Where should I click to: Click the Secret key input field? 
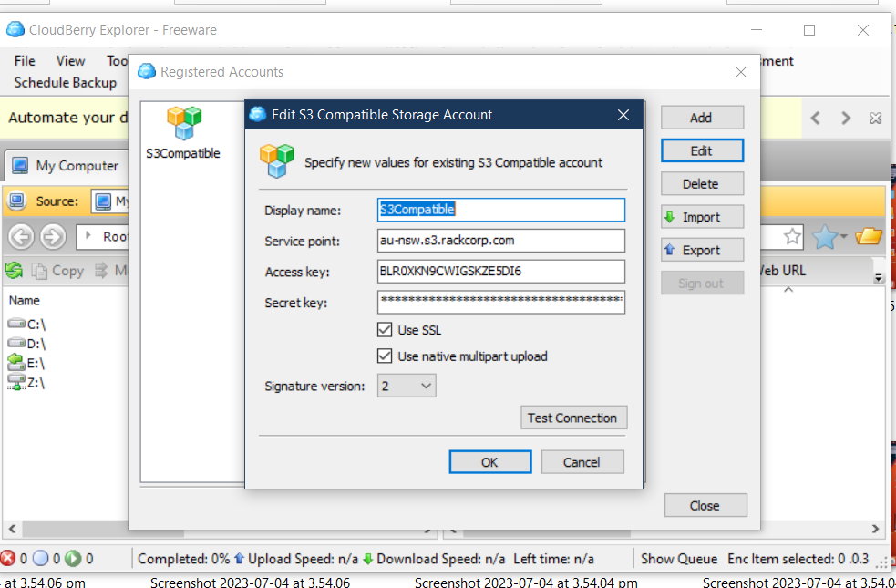click(501, 303)
